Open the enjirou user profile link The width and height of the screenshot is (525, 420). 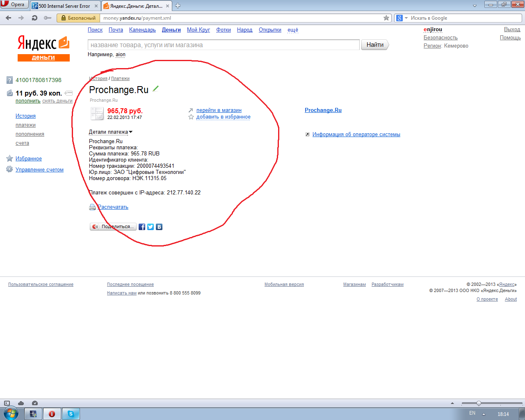(x=433, y=30)
